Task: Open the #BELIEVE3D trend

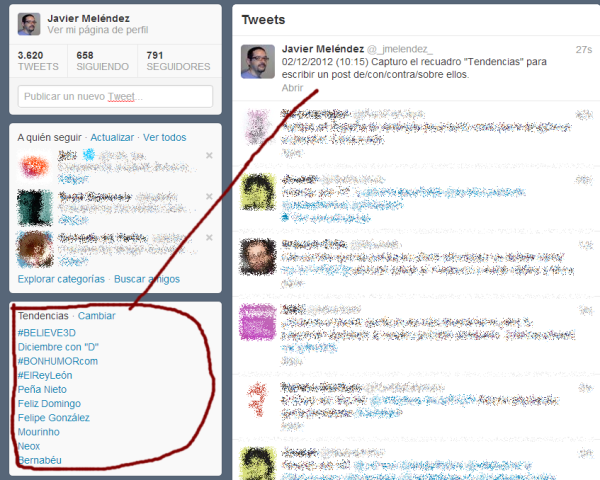Action: 47,333
